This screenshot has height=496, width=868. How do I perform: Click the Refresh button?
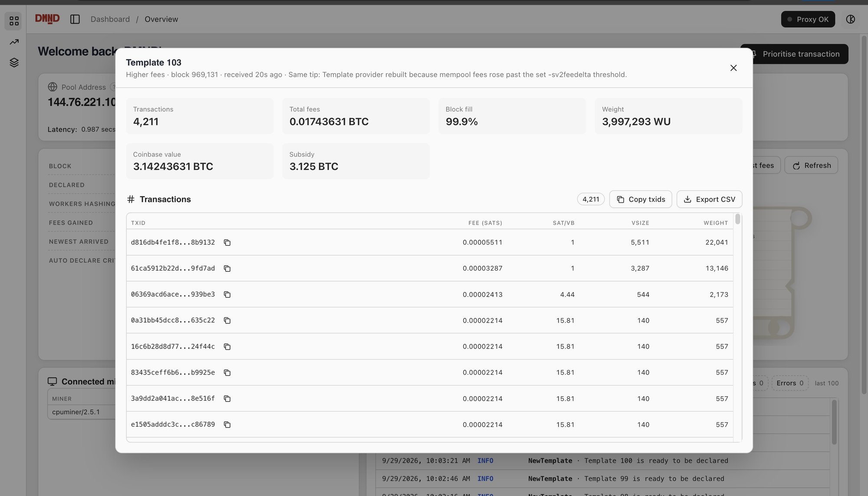[811, 165]
